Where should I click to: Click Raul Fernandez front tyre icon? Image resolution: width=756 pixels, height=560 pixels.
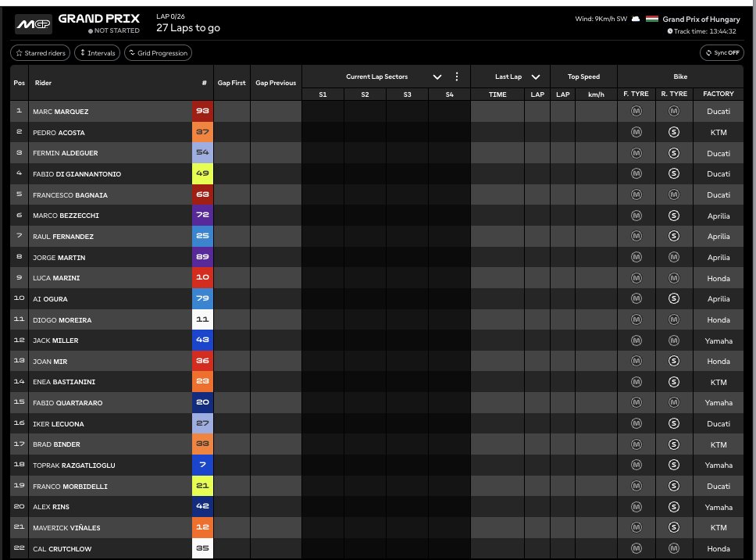(x=637, y=237)
